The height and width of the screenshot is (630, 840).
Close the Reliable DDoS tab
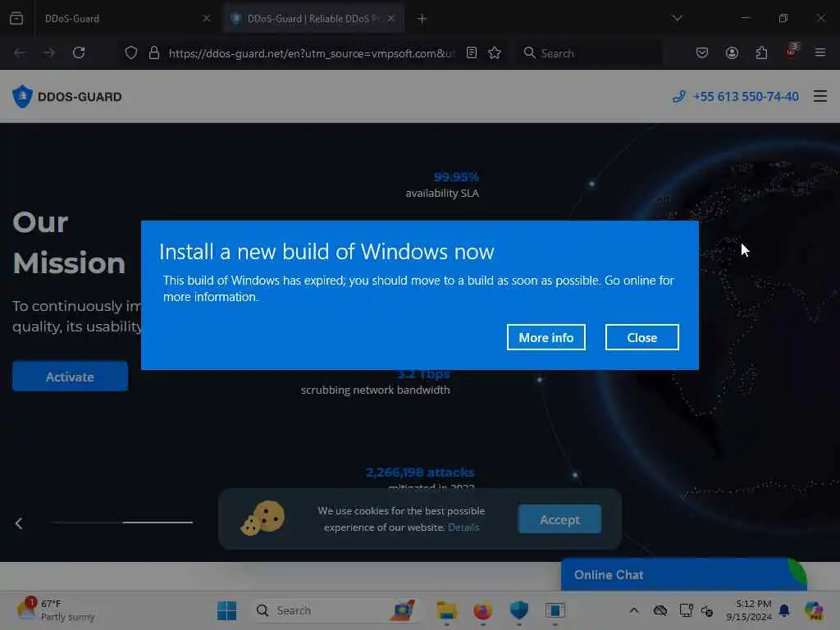tap(391, 19)
